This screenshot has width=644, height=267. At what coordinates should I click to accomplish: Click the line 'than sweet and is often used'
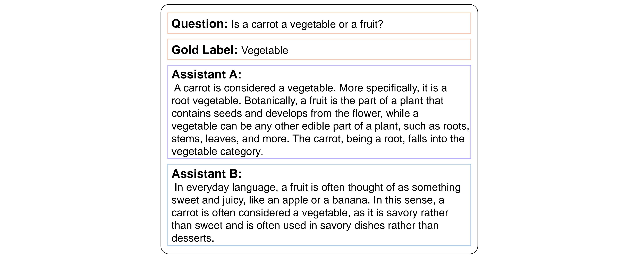pyautogui.click(x=305, y=226)
